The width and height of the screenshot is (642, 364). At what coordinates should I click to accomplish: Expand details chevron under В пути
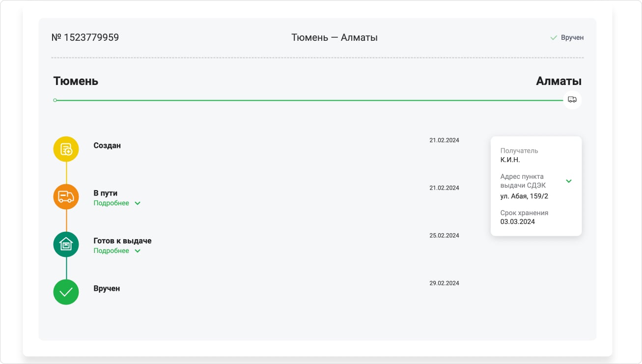click(138, 203)
